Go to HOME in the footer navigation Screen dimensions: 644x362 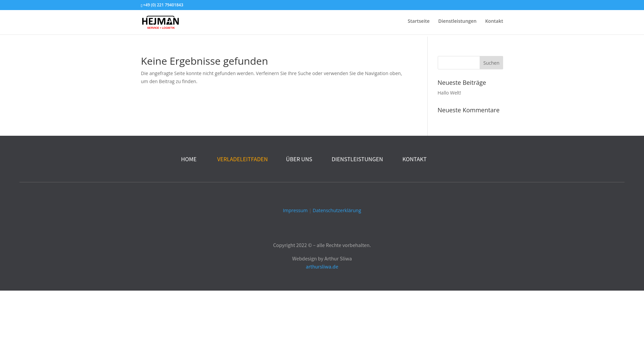click(x=189, y=159)
